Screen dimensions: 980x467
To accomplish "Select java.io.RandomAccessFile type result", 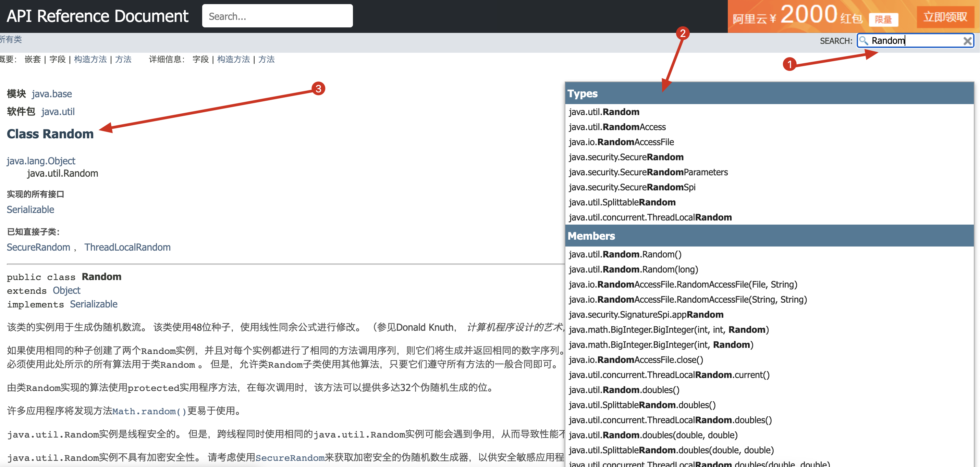I will pos(769,142).
